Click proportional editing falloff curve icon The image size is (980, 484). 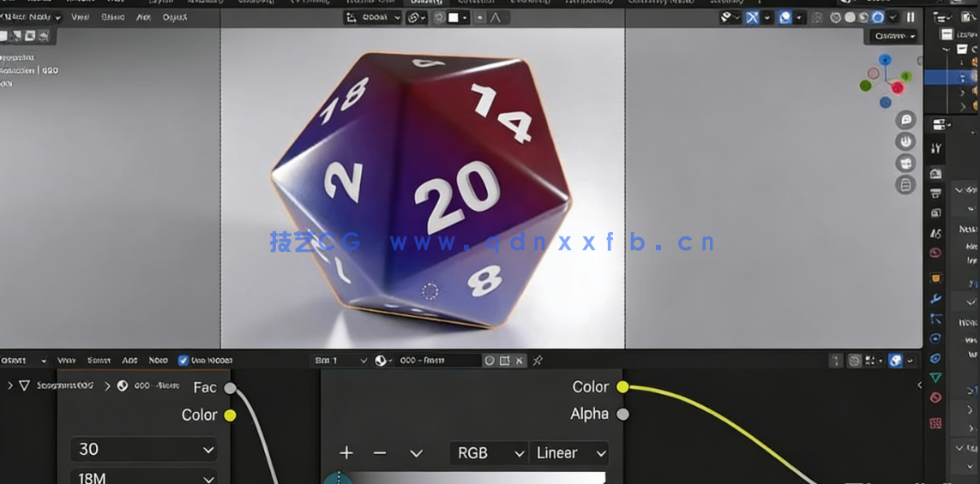click(496, 17)
